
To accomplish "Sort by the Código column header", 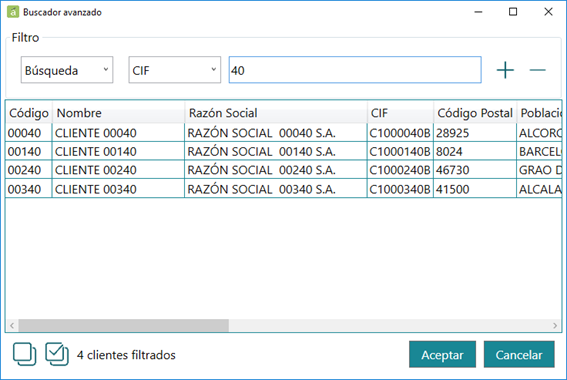I will pos(29,113).
